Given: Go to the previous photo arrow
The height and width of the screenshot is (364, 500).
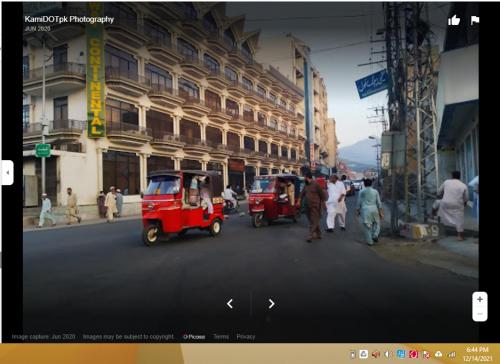Looking at the screenshot, I should pyautogui.click(x=230, y=304).
